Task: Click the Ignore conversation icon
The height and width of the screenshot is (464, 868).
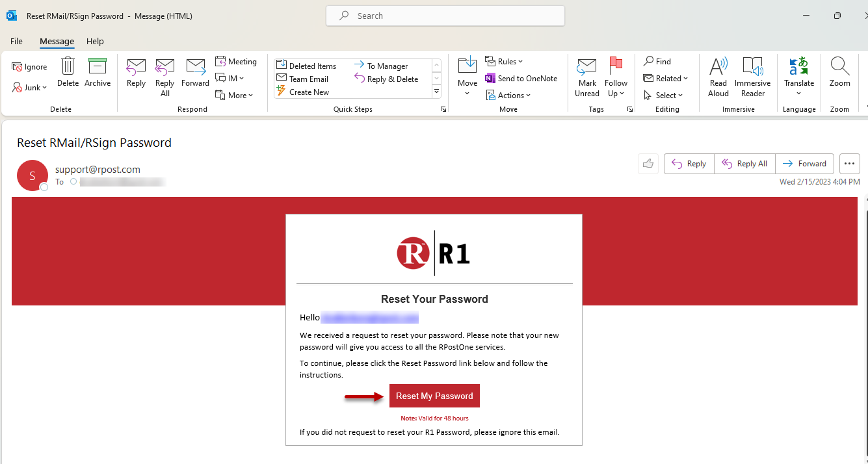Action: (x=29, y=67)
